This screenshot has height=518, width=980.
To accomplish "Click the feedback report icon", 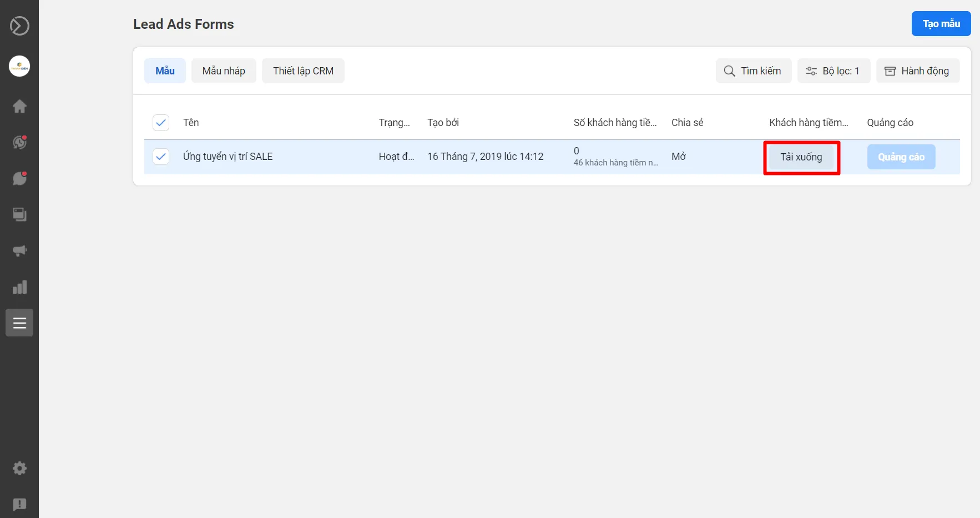I will click(x=19, y=504).
